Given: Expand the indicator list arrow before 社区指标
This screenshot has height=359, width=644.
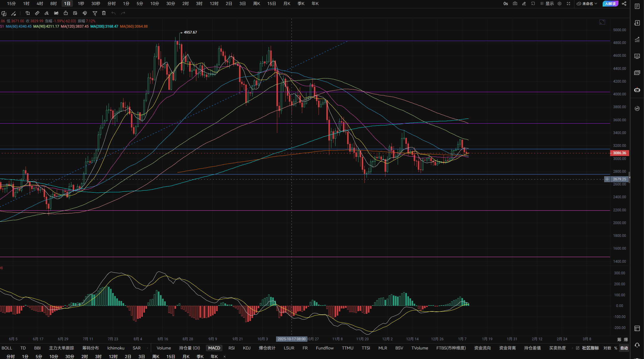Looking at the screenshot, I should point(572,348).
